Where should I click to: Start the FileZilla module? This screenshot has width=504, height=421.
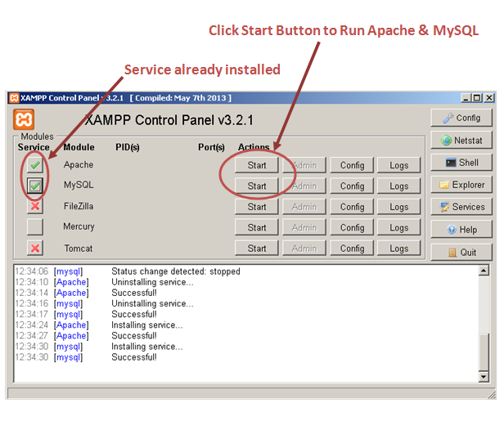pyautogui.click(x=257, y=207)
